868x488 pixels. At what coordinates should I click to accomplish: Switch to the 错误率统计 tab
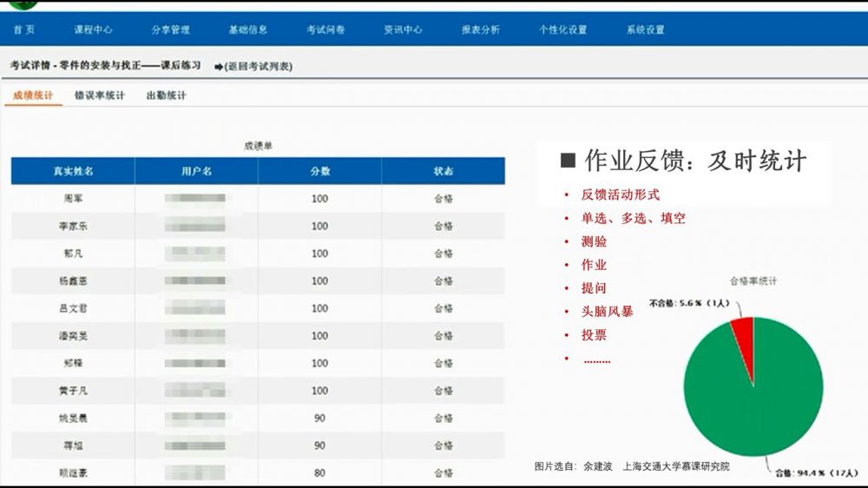tap(99, 96)
